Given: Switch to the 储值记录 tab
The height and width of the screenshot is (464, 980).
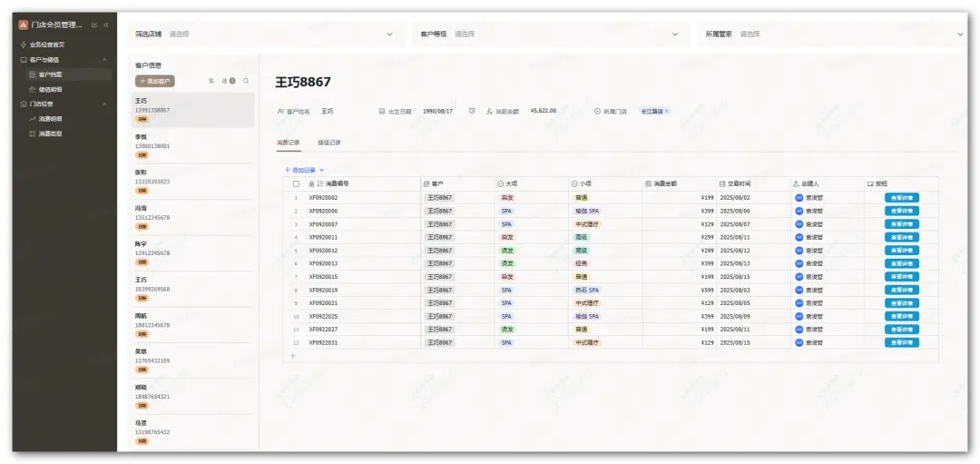Looking at the screenshot, I should click(328, 143).
